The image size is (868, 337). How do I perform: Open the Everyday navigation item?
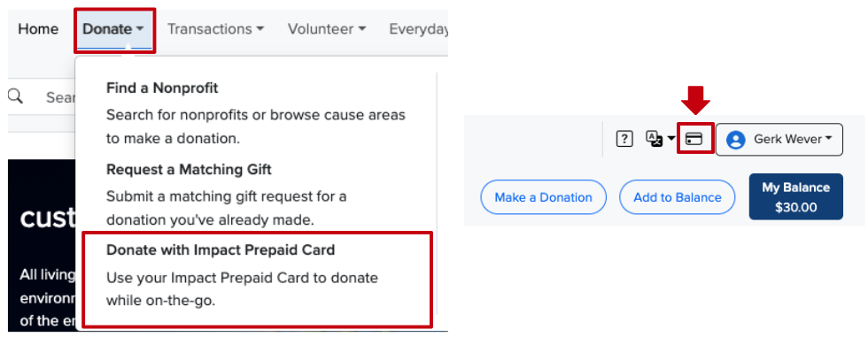(418, 28)
